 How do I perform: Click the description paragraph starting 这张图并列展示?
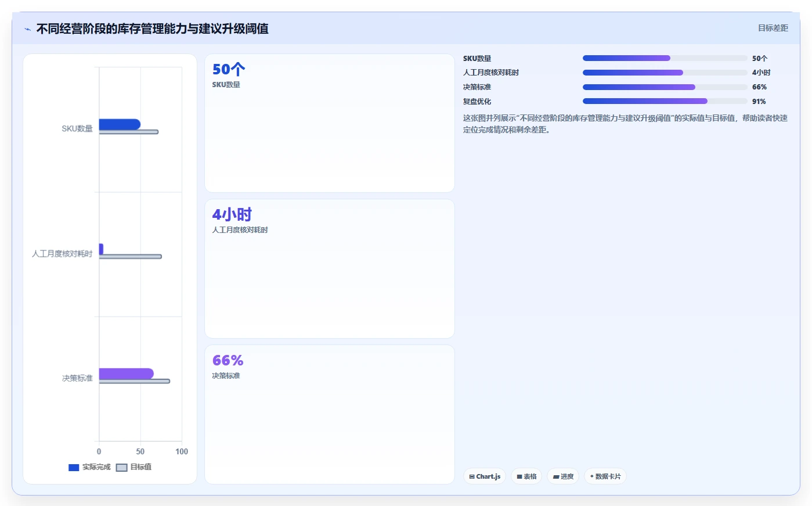[x=625, y=124]
